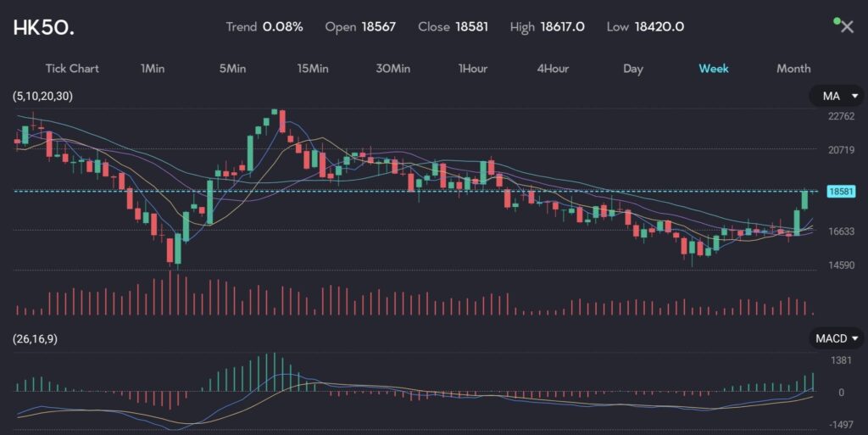Switch to the Tick Chart timeframe
This screenshot has height=435, width=868.
point(72,69)
